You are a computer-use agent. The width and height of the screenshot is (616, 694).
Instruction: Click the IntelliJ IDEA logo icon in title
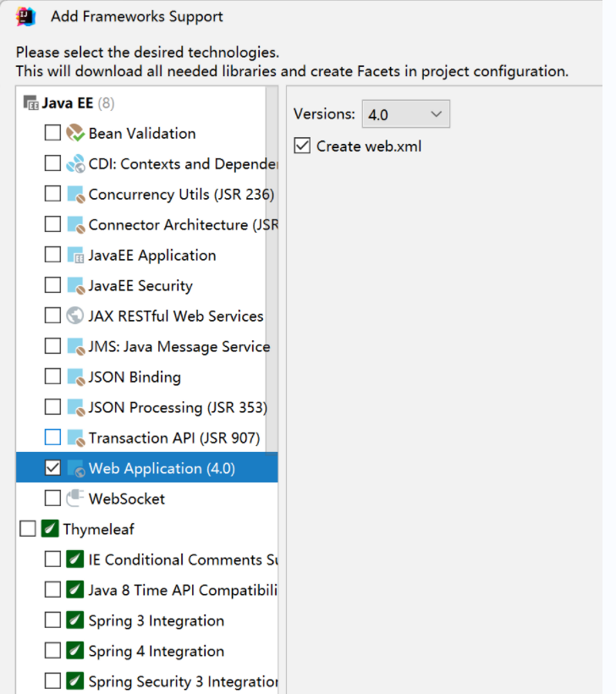[25, 17]
